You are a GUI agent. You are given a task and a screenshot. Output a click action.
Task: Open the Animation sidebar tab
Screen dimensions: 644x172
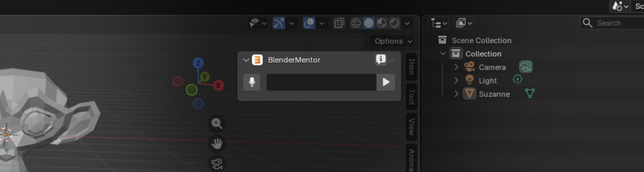(x=411, y=159)
